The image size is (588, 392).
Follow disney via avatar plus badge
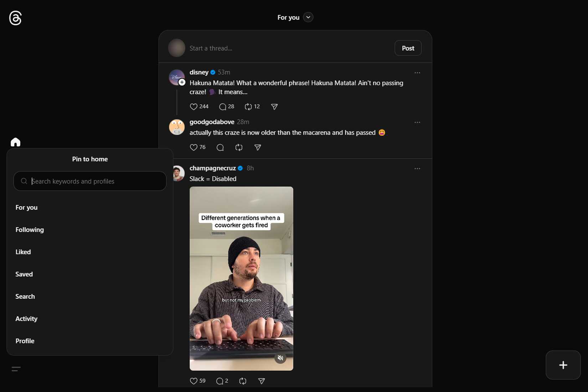(182, 82)
